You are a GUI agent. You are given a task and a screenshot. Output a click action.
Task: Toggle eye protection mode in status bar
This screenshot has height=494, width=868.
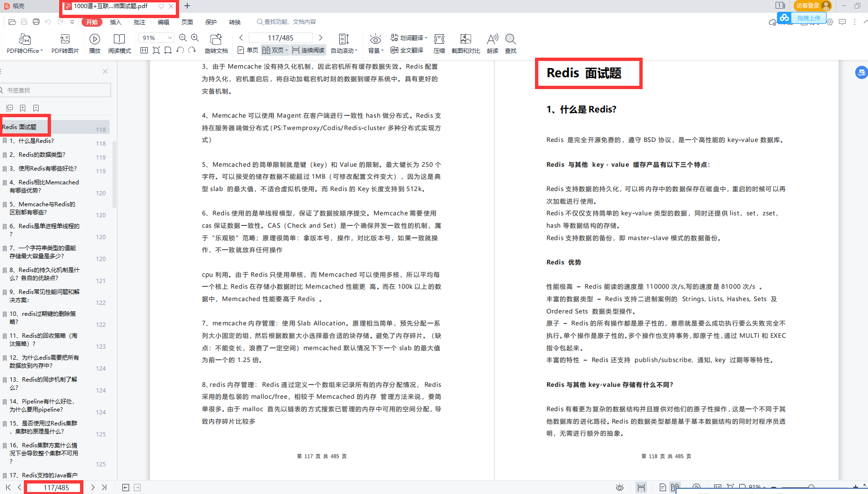pyautogui.click(x=620, y=487)
